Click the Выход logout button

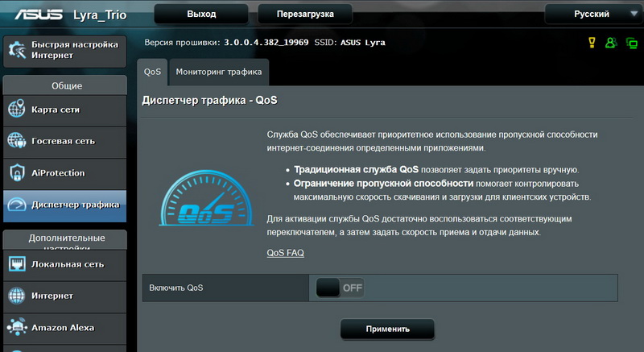pyautogui.click(x=200, y=14)
